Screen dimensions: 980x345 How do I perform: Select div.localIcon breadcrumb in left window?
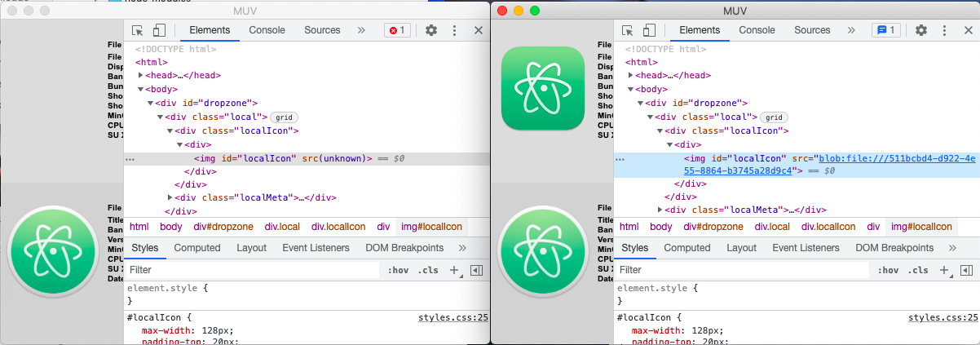(x=338, y=227)
